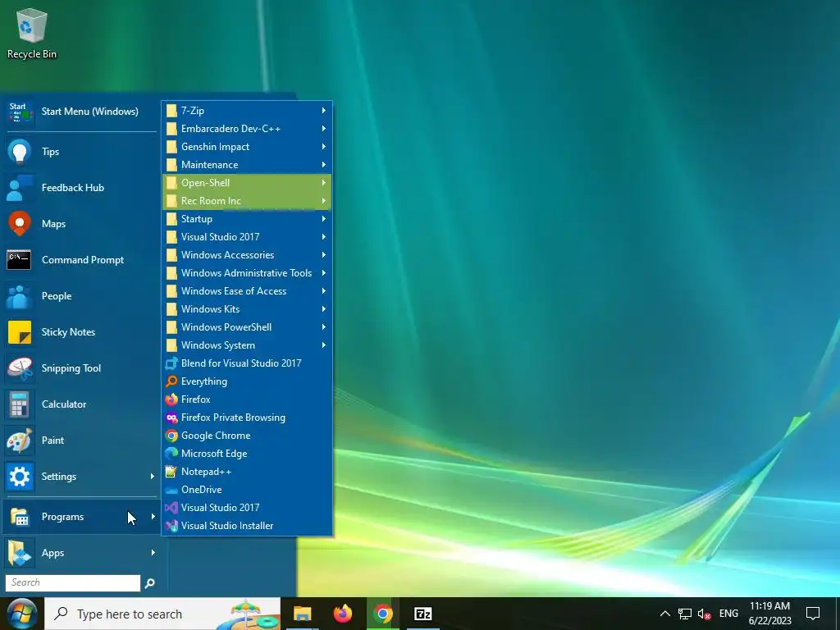Screen dimensions: 840x630
Task: Expand the Genshin Impact folder
Action: (x=247, y=147)
